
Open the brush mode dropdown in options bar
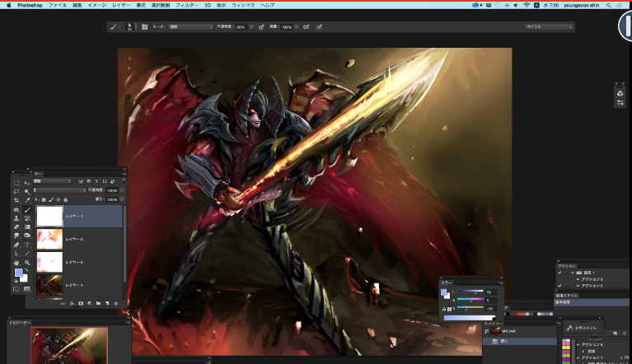[x=190, y=26]
